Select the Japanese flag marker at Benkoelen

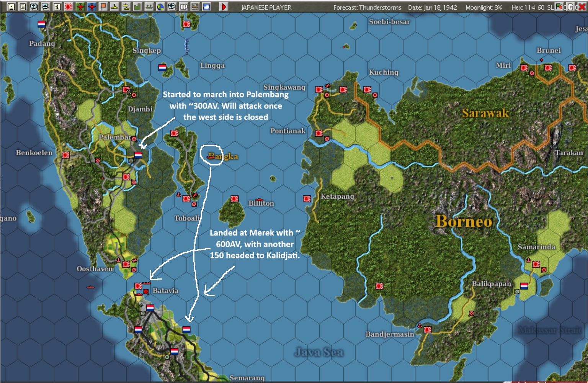[66, 155]
